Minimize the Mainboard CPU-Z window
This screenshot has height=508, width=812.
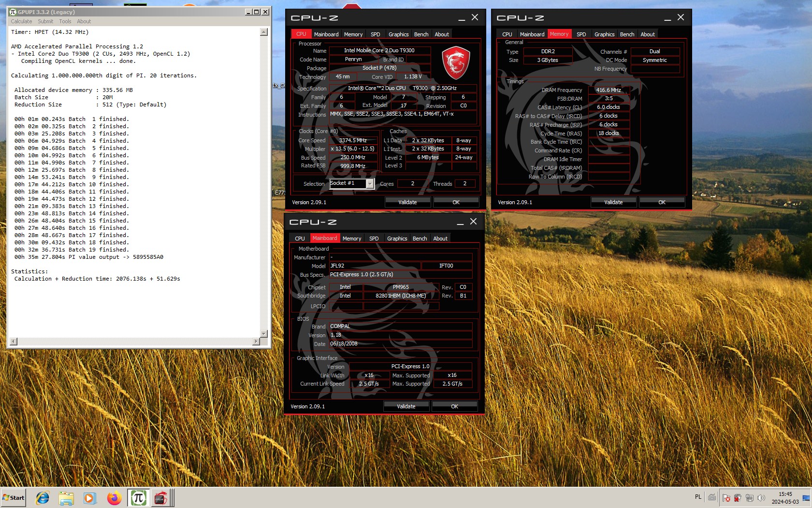(460, 222)
